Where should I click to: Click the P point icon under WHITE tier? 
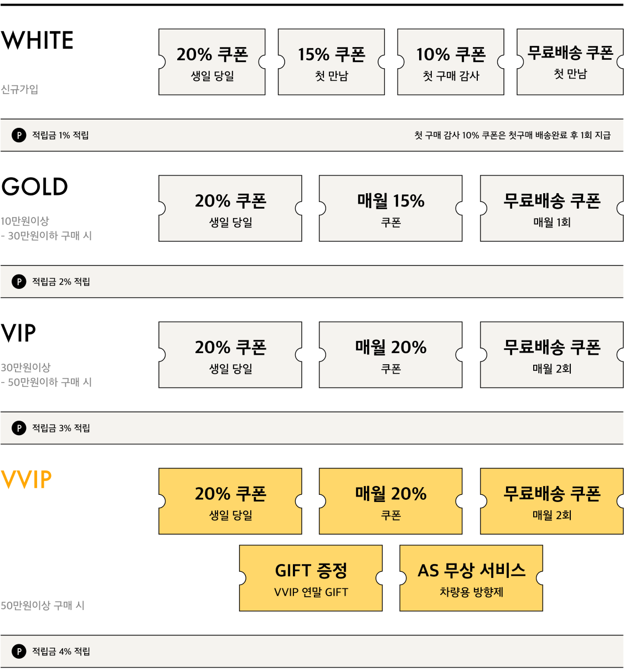pos(19,135)
